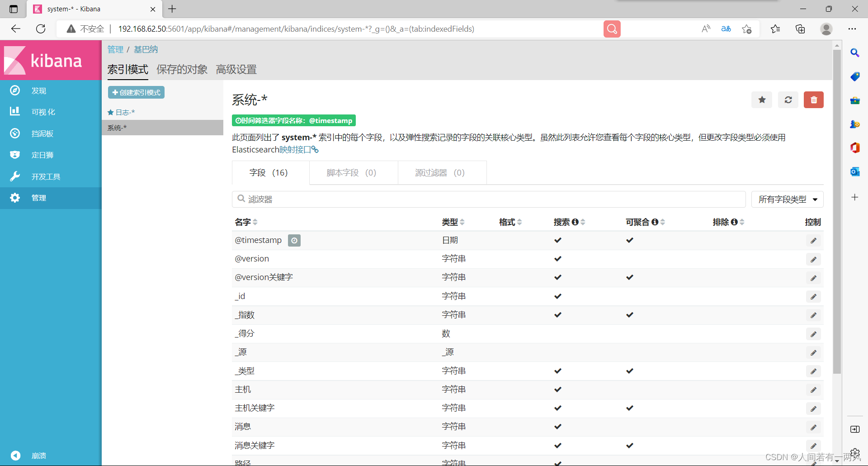Add this page to browser favorites
Screen dimensions: 868x466
[x=747, y=29]
